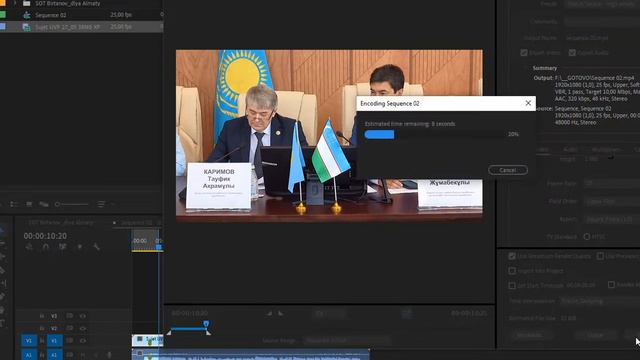640x360 pixels.
Task: Toggle the Export Audio checkbox
Action: click(572, 53)
